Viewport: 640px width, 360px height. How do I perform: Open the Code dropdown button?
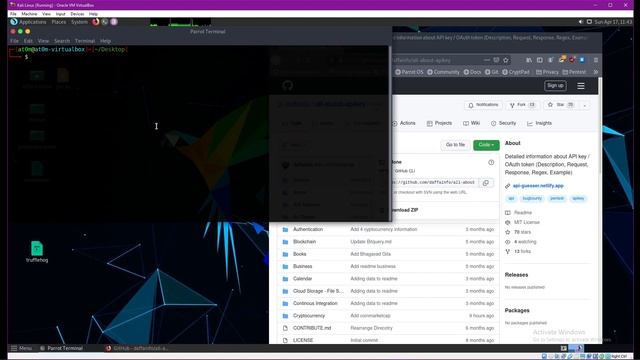486,145
